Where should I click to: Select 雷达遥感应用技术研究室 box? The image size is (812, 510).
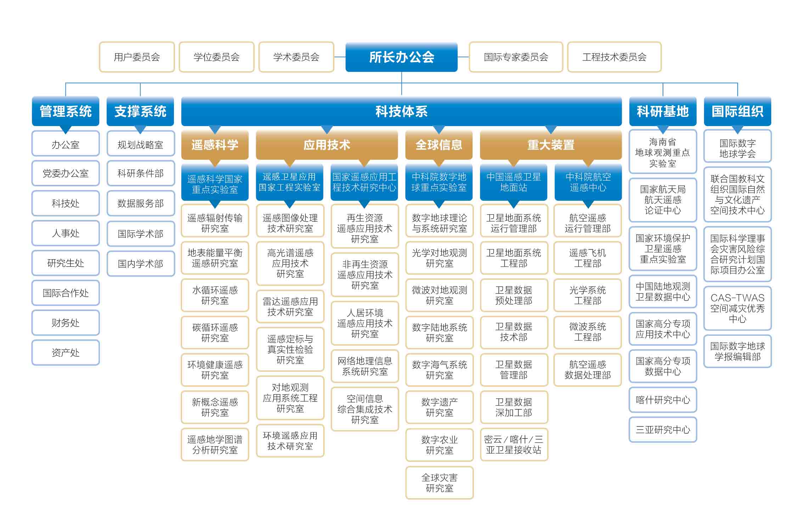click(x=290, y=307)
